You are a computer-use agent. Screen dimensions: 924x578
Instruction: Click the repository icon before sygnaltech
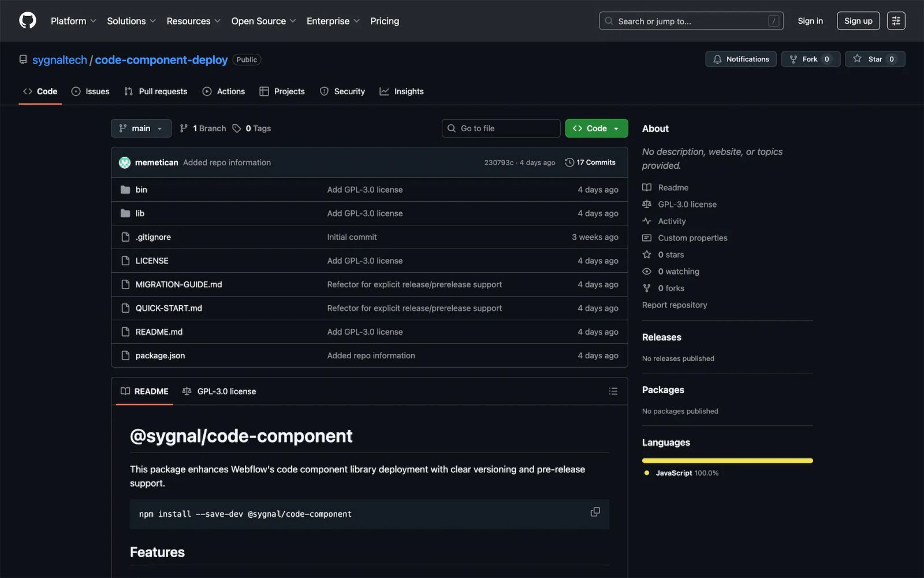(23, 60)
